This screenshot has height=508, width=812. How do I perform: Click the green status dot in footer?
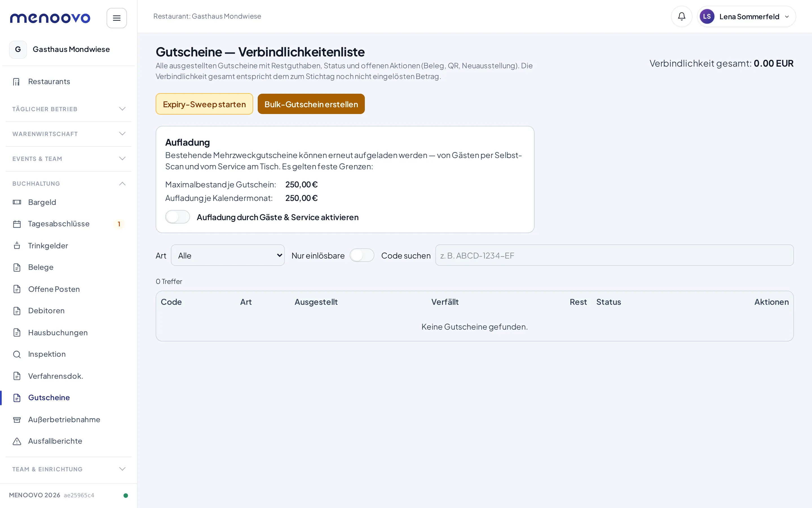[x=125, y=495]
